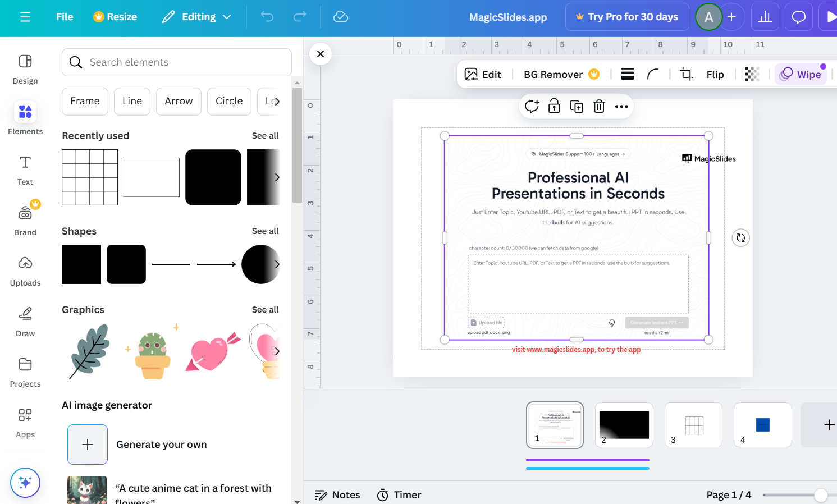Image resolution: width=837 pixels, height=504 pixels.
Task: Open the transparency checkerboard icon
Action: coord(752,75)
